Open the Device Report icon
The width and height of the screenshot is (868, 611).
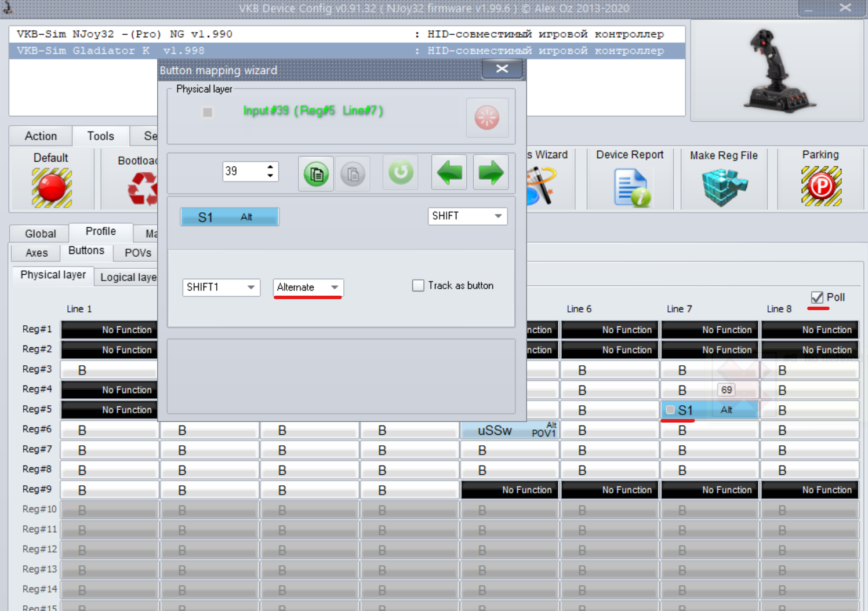click(x=631, y=188)
